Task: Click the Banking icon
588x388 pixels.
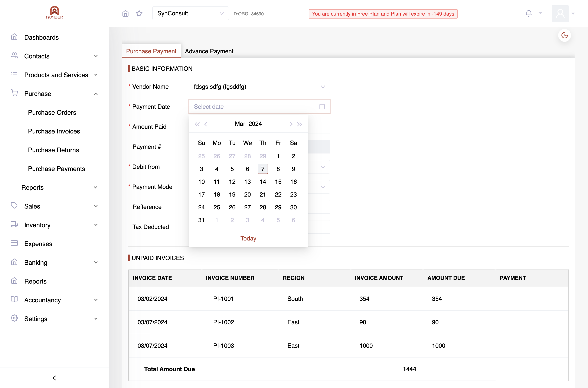Action: click(x=14, y=262)
